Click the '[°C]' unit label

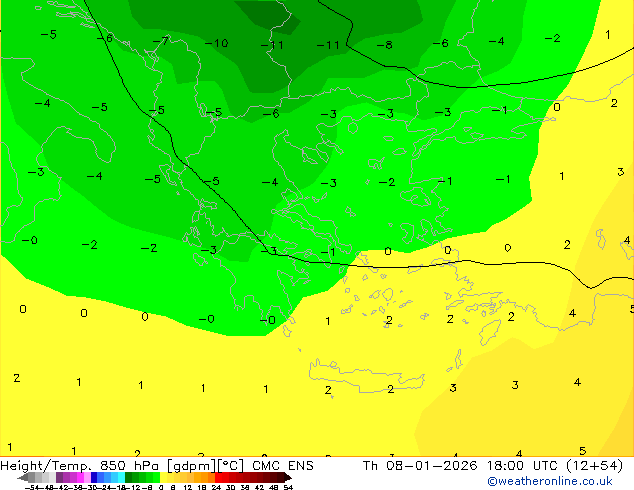231,466
